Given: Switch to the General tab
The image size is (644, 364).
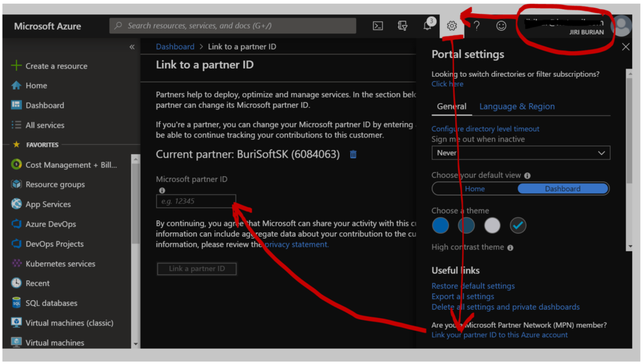Looking at the screenshot, I should pyautogui.click(x=452, y=106).
